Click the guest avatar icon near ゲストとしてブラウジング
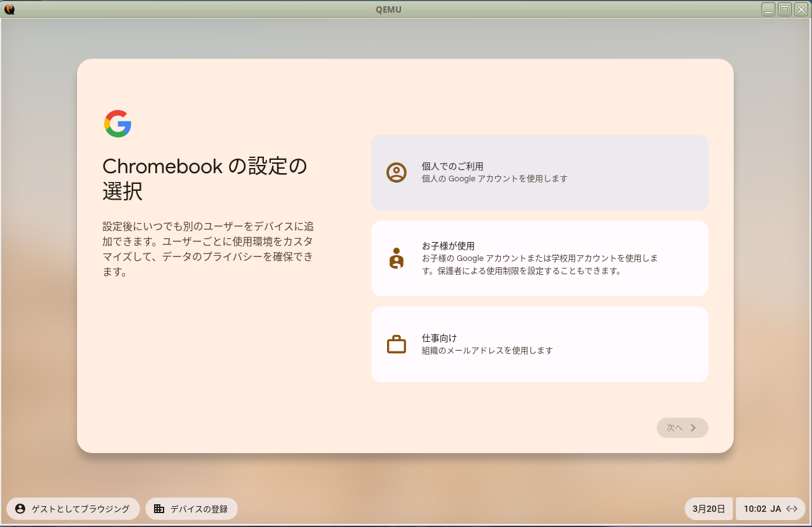This screenshot has width=812, height=527. [20, 509]
